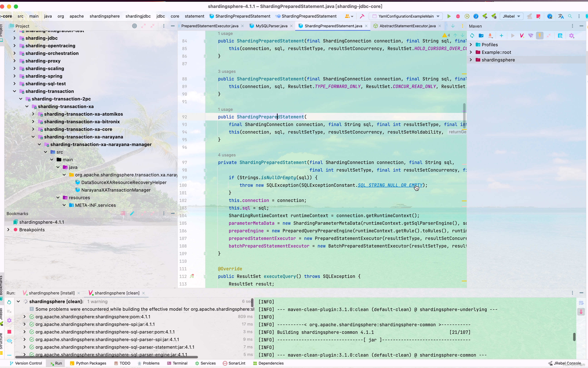
Task: Reload all Maven projects
Action: click(x=472, y=36)
